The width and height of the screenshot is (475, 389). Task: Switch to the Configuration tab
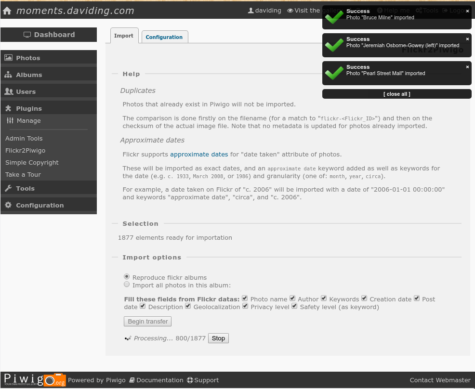[164, 37]
